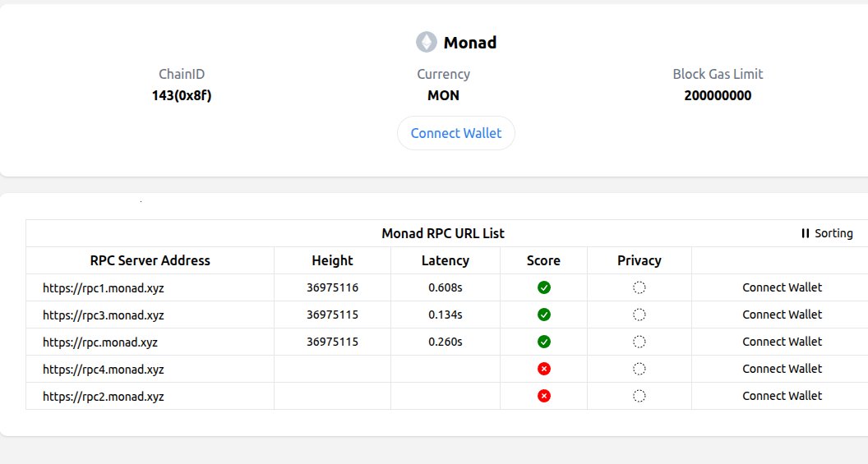
Task: Select the https://rpc.monad.xyz address
Action: pyautogui.click(x=100, y=342)
